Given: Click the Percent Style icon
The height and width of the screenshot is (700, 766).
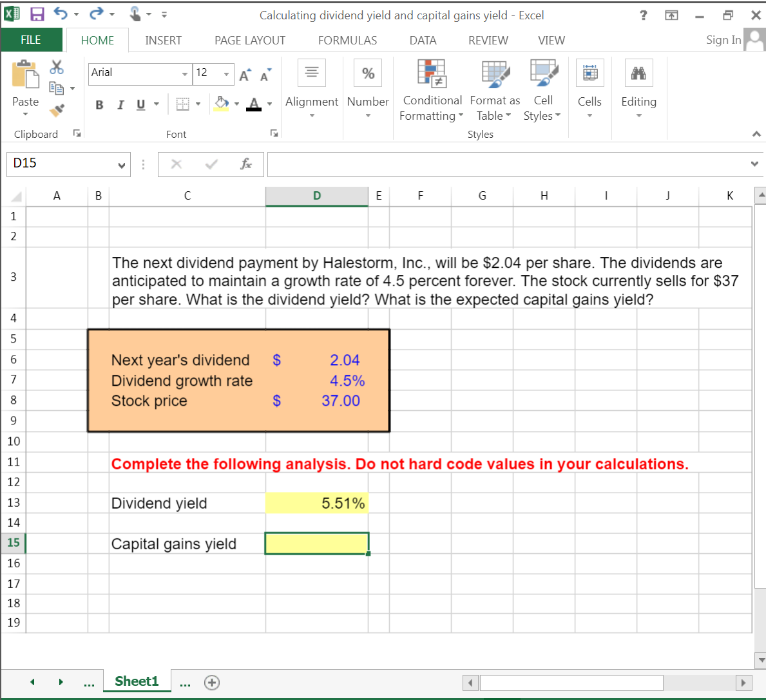Looking at the screenshot, I should click(x=368, y=73).
